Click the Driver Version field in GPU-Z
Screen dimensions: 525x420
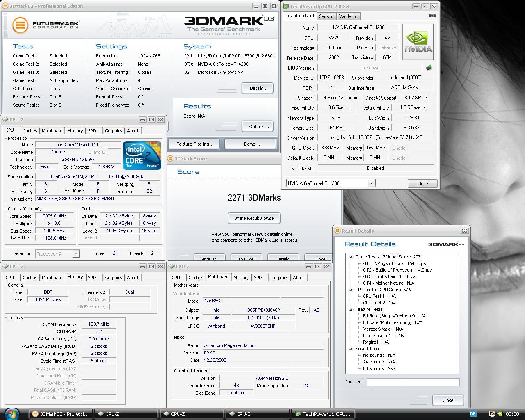[375, 138]
